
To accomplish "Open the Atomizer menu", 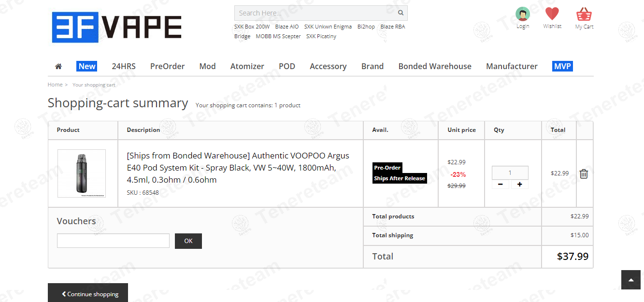I will (247, 66).
